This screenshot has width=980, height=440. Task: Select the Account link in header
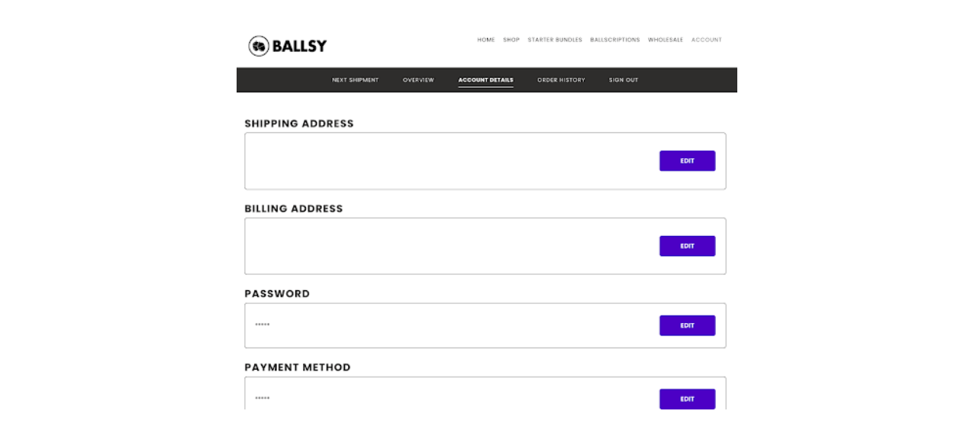(707, 40)
